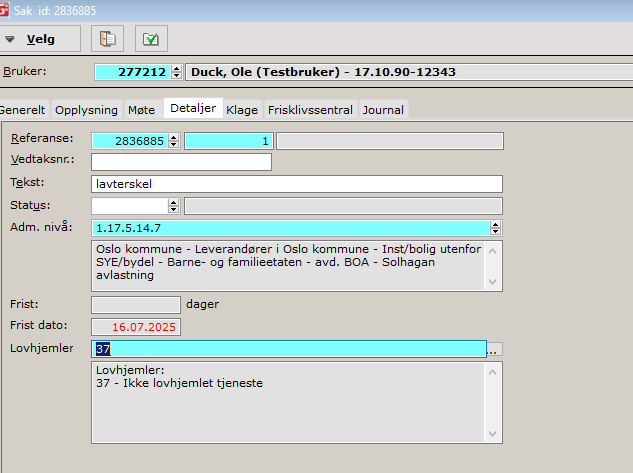The width and height of the screenshot is (633, 473).
Task: Select the Detaljer tab
Action: coord(193,108)
